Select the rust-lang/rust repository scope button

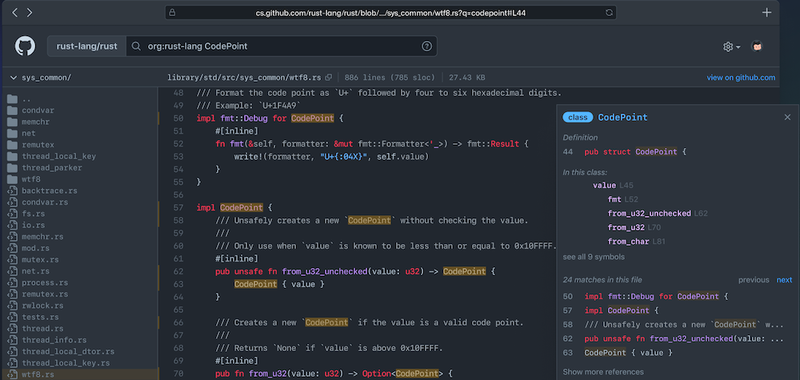87,46
